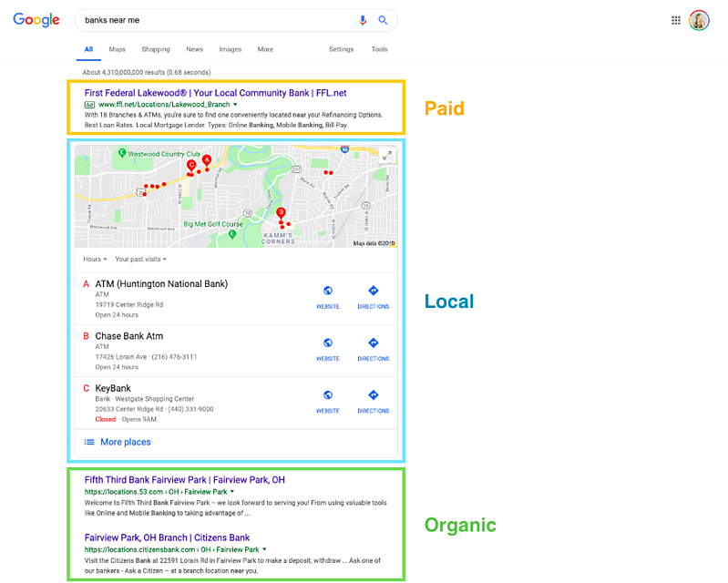The height and width of the screenshot is (583, 728).
Task: Get directions to Chase Bank Atm
Action: (x=374, y=350)
